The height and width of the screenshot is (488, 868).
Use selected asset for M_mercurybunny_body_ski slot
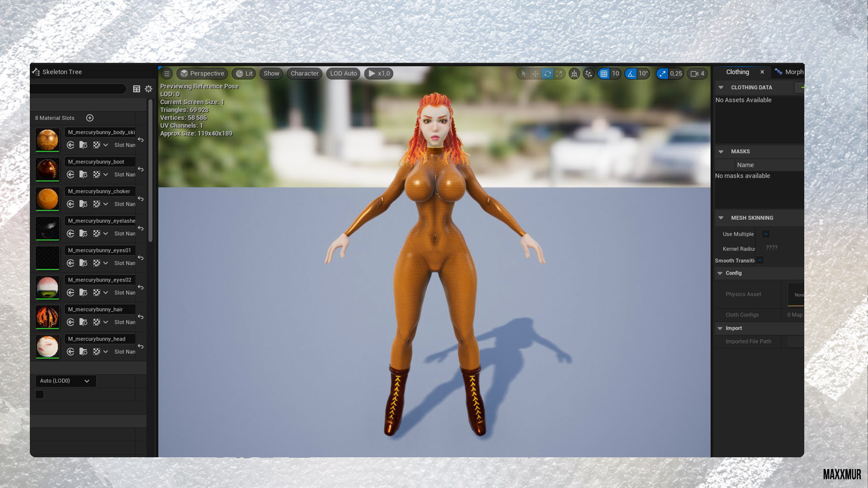71,145
